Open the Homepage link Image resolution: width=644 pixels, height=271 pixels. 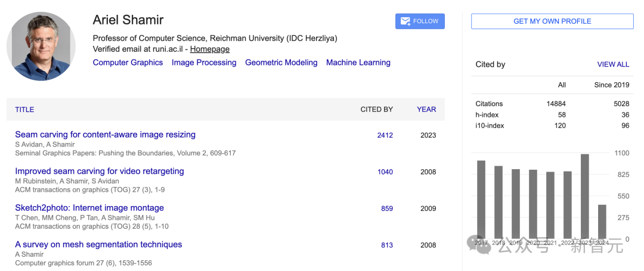210,49
